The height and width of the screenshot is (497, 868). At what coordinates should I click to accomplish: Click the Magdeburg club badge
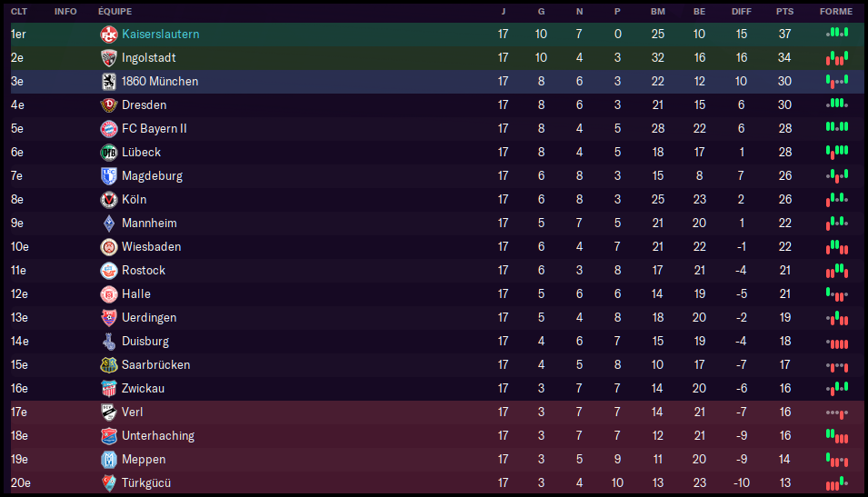pos(109,175)
